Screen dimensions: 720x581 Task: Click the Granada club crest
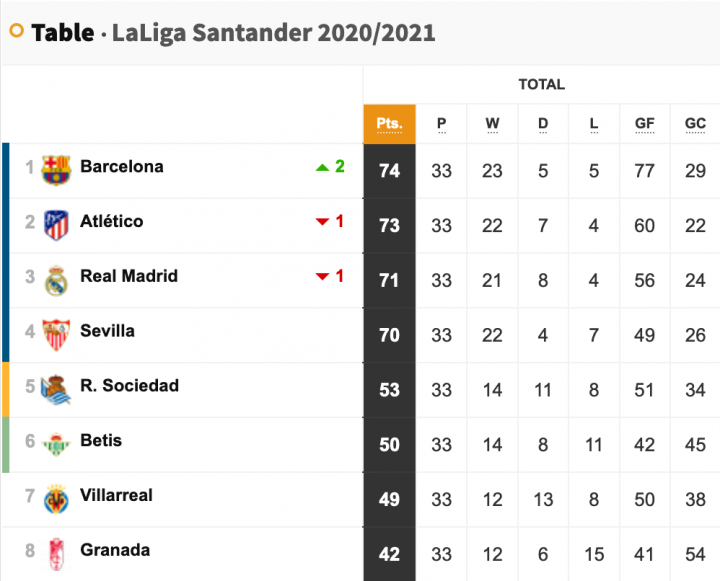tap(56, 554)
